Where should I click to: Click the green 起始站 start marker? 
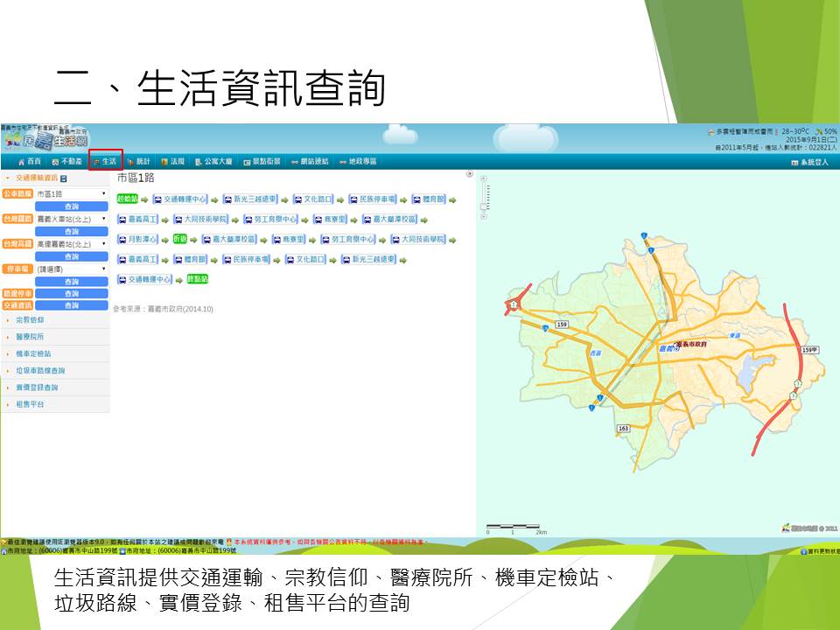(128, 199)
